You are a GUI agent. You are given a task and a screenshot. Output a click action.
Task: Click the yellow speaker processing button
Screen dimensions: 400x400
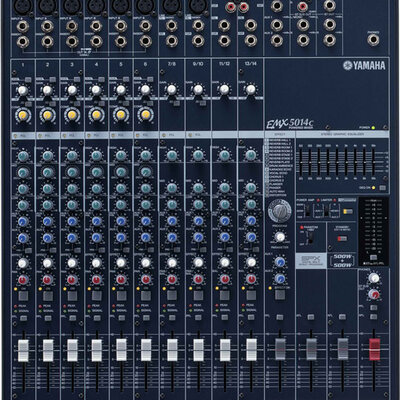348,211
